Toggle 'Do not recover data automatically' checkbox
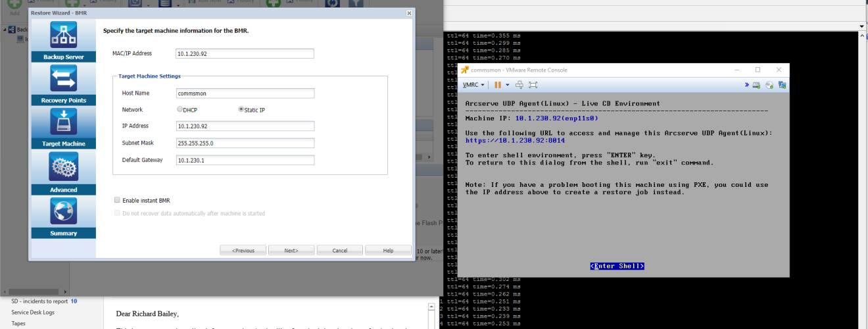Image resolution: width=868 pixels, height=329 pixels. (x=117, y=213)
